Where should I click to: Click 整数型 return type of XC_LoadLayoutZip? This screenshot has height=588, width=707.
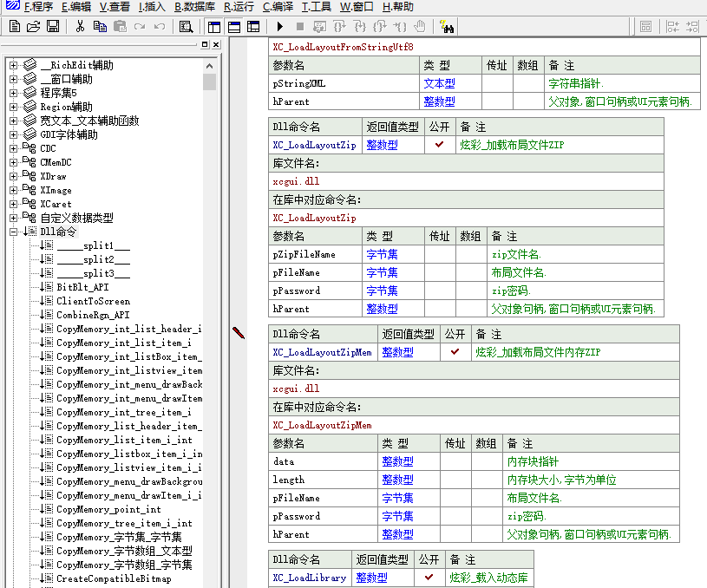[383, 145]
